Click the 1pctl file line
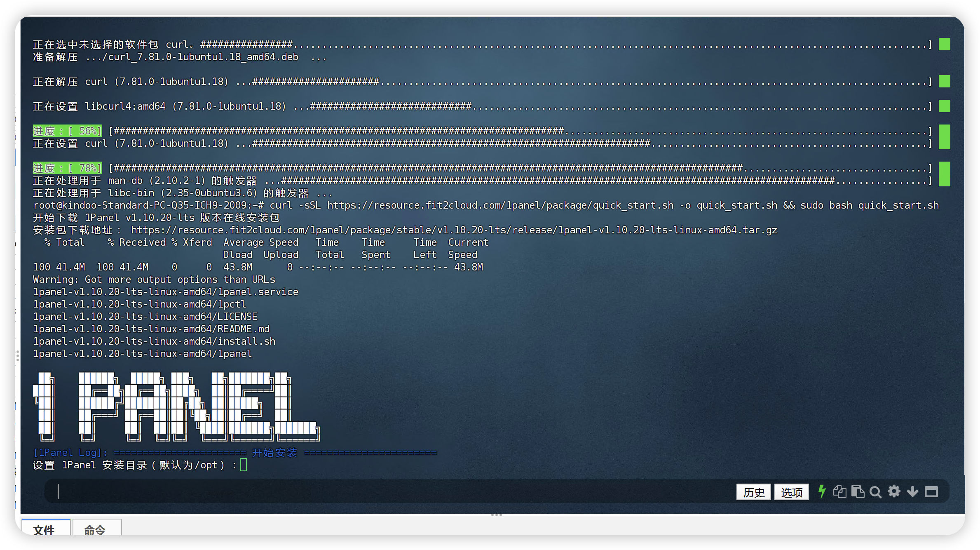Screen dimensions: 980x550 pyautogui.click(x=140, y=304)
